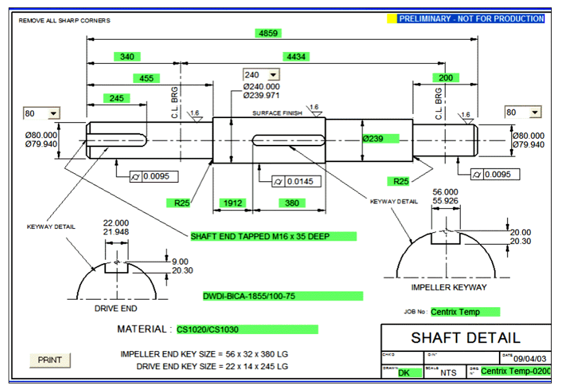This screenshot has width=562, height=392.
Task: Click the cylindricity symbol in the 0.0145 tolerance frame
Action: [x=277, y=181]
